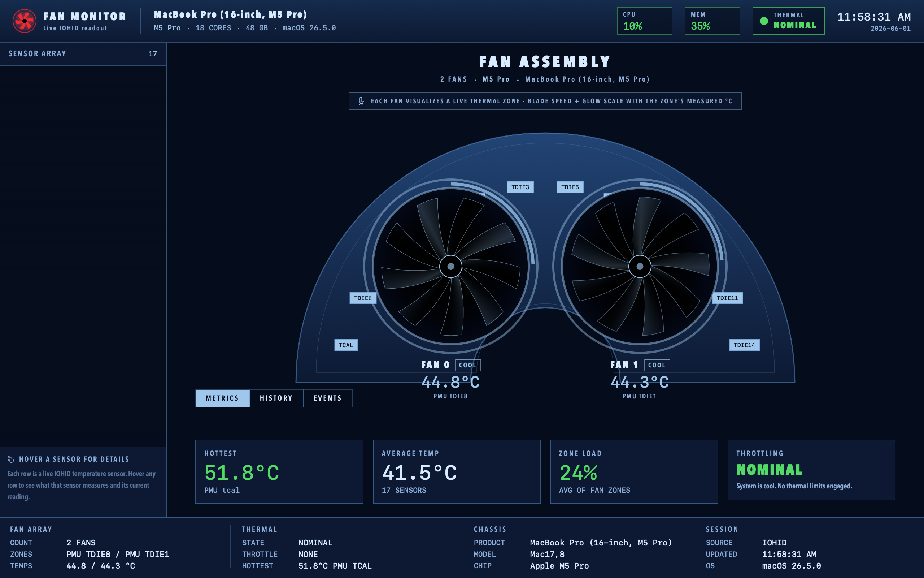Viewport: 924px width, 578px height.
Task: Click the PMU TDIE1 label under Fan 1
Action: click(x=640, y=396)
